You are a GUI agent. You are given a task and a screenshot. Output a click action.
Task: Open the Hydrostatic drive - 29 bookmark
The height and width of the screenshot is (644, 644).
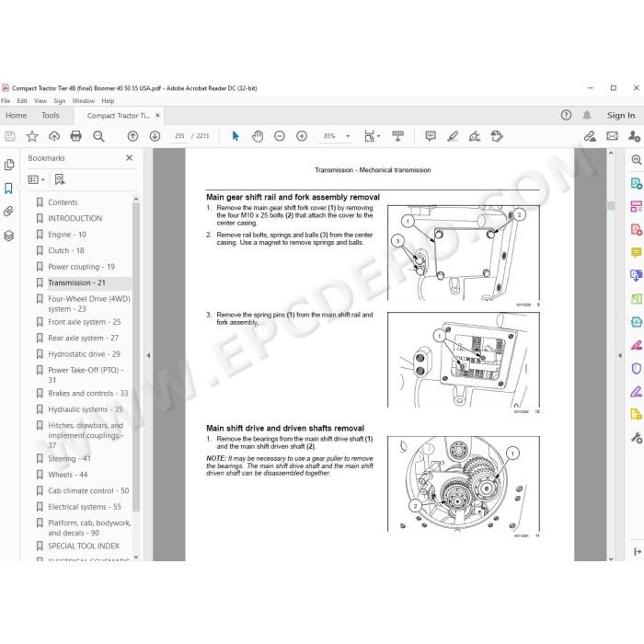[x=85, y=354]
